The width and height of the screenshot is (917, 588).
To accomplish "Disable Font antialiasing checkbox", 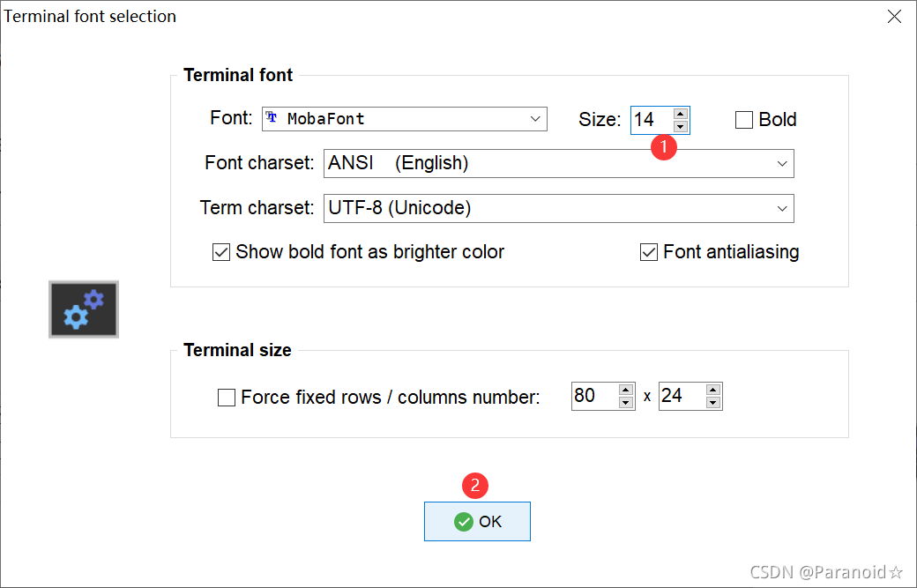I will coord(649,252).
